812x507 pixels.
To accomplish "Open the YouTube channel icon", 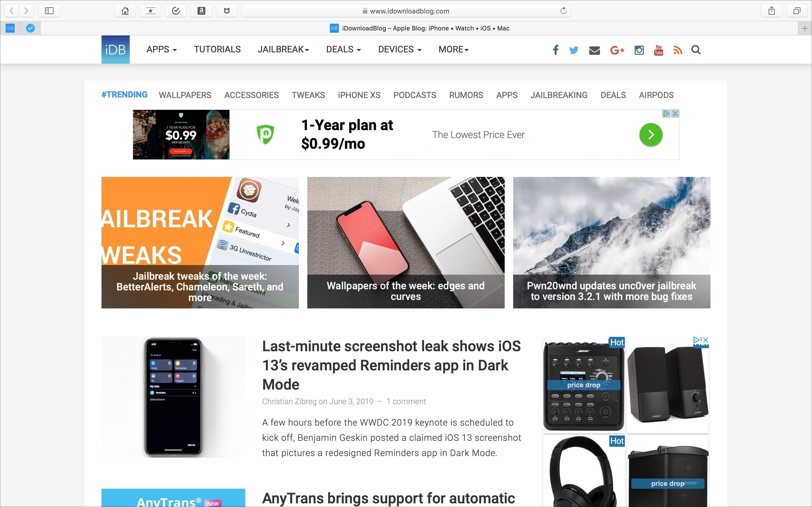I will pos(658,50).
